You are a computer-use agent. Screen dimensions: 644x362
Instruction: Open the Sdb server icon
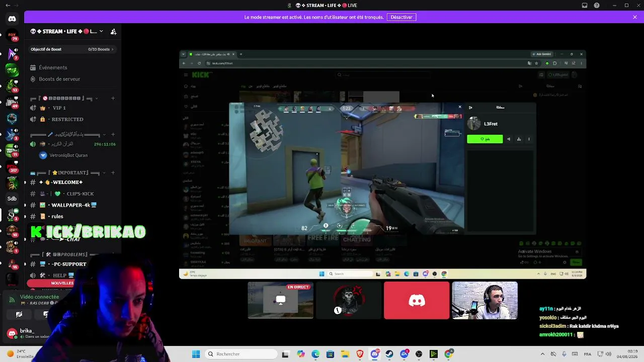(x=12, y=199)
